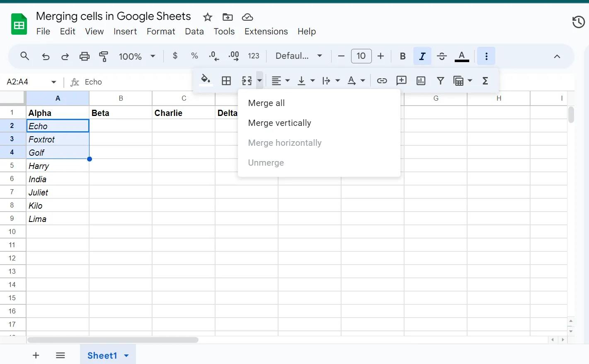Open the borders tool
The width and height of the screenshot is (589, 364).
tap(226, 81)
